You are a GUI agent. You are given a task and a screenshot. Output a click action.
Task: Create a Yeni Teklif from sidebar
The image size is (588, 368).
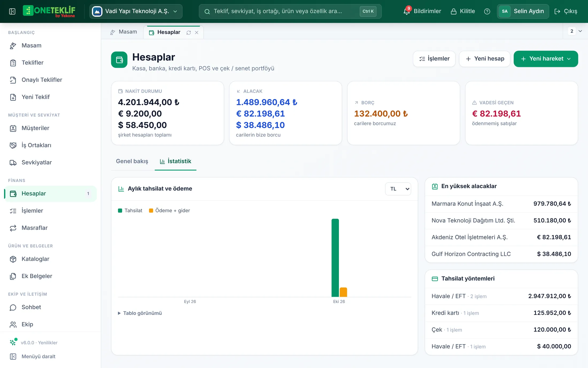click(51, 97)
